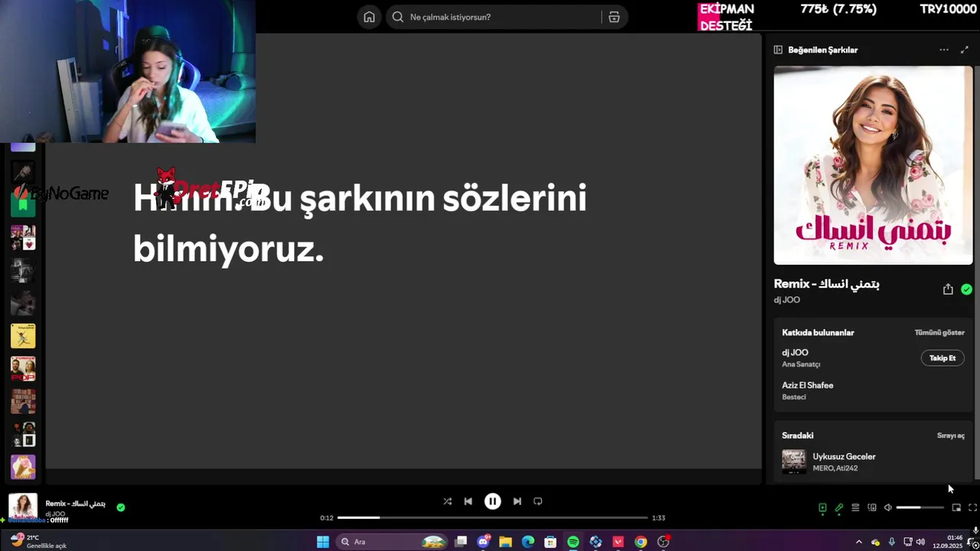Toggle the Now Playing view
Image resolution: width=980 pixels, height=551 pixels.
pyautogui.click(x=822, y=507)
